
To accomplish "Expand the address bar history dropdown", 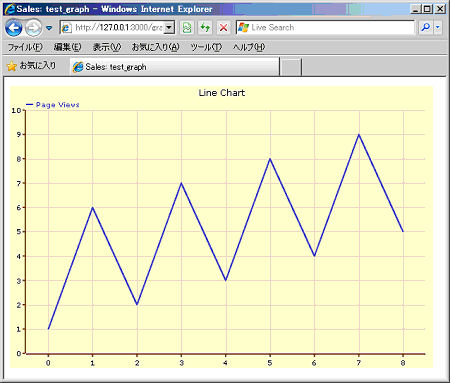I will pos(169,27).
